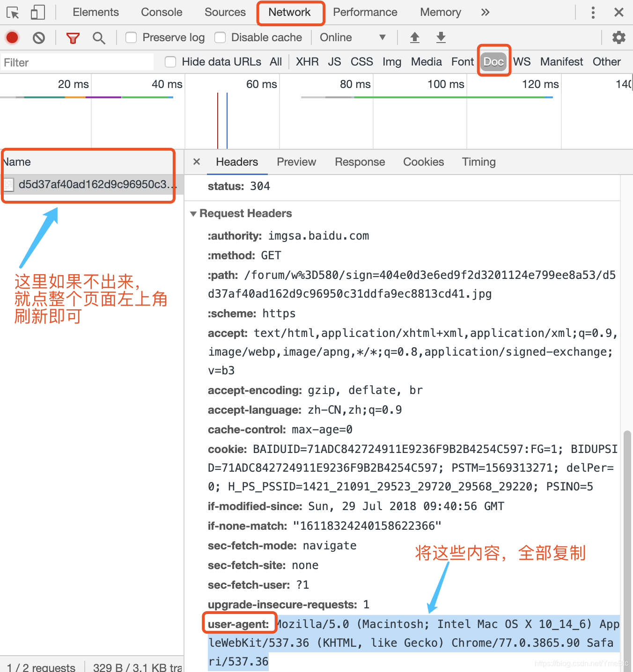
Task: Click the 100 ms mark on timeline overview
Action: pos(446,84)
